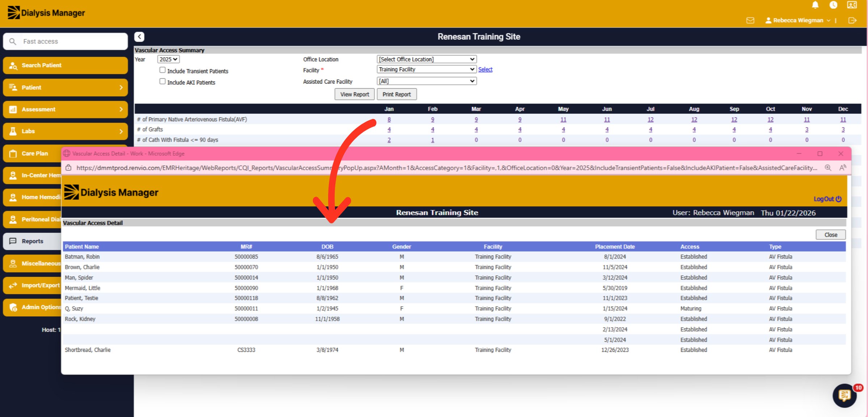Click the Search Patient person icon

(x=13, y=66)
